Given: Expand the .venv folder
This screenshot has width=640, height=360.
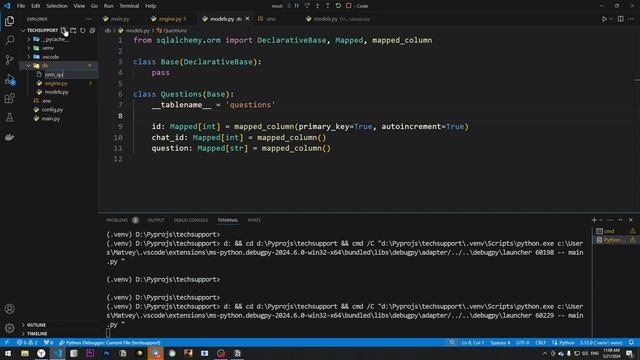Looking at the screenshot, I should coord(29,48).
